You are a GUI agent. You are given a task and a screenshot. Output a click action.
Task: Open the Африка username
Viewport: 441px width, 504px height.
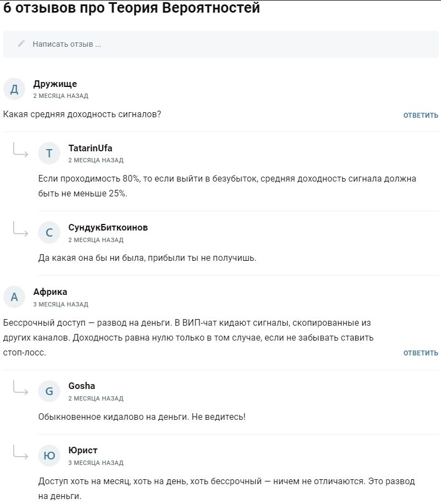50,292
